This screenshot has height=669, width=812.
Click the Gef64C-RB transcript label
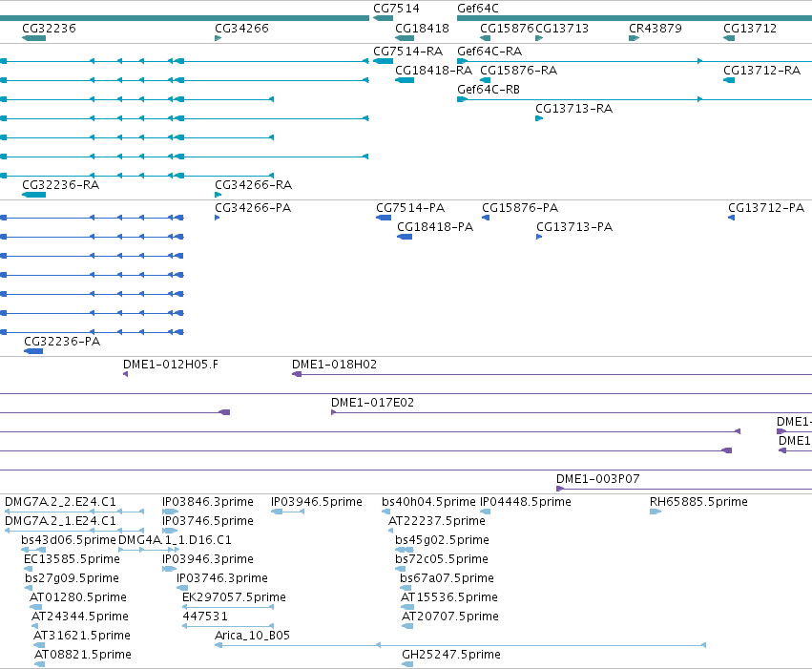click(489, 90)
